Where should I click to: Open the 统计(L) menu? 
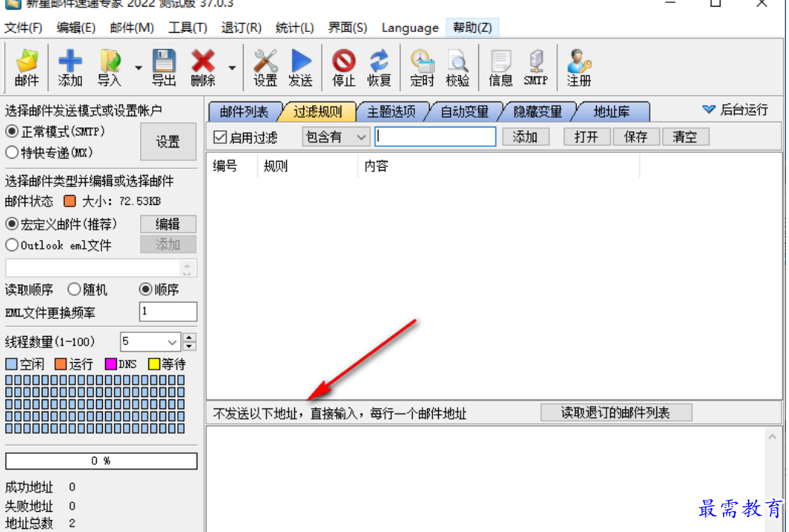pos(295,28)
